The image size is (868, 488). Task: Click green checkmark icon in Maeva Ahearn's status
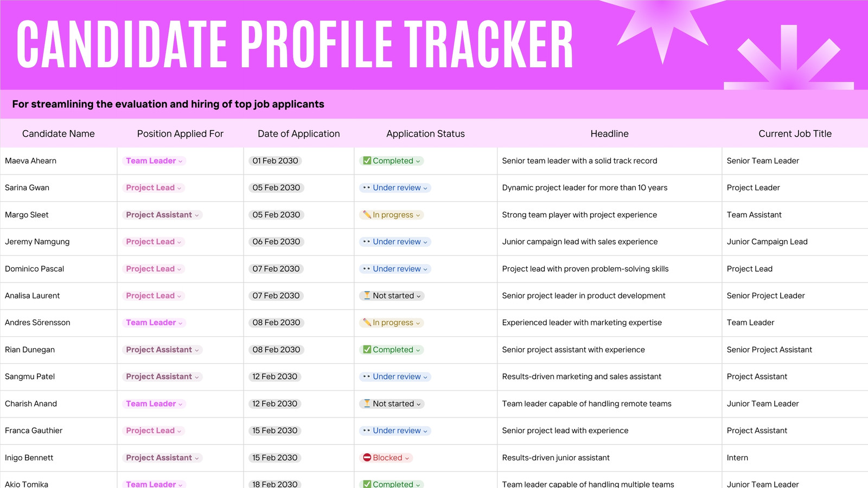click(x=367, y=160)
